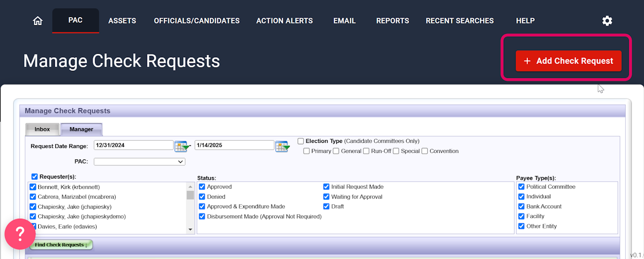Viewport: 644px width, 259px height.
Task: Open calendar picker for start date
Action: pyautogui.click(x=181, y=146)
